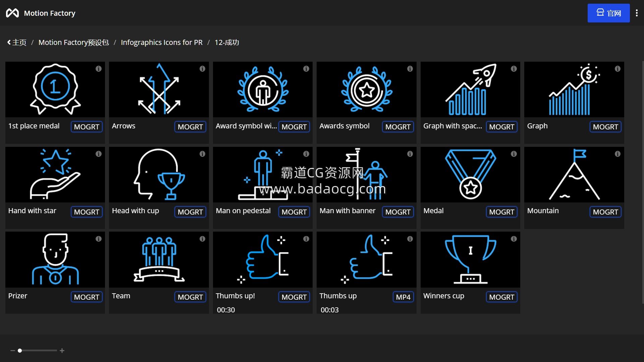Select Graph with spaceship thumbnail
644x362 pixels.
click(x=470, y=89)
